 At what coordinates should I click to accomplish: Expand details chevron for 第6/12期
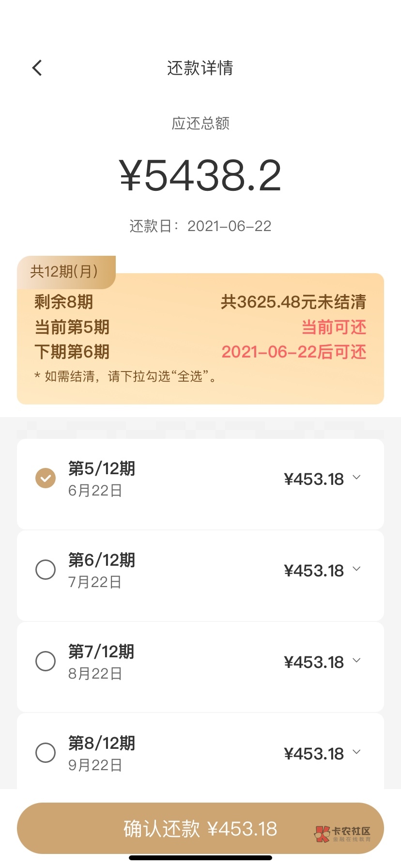[x=357, y=569]
